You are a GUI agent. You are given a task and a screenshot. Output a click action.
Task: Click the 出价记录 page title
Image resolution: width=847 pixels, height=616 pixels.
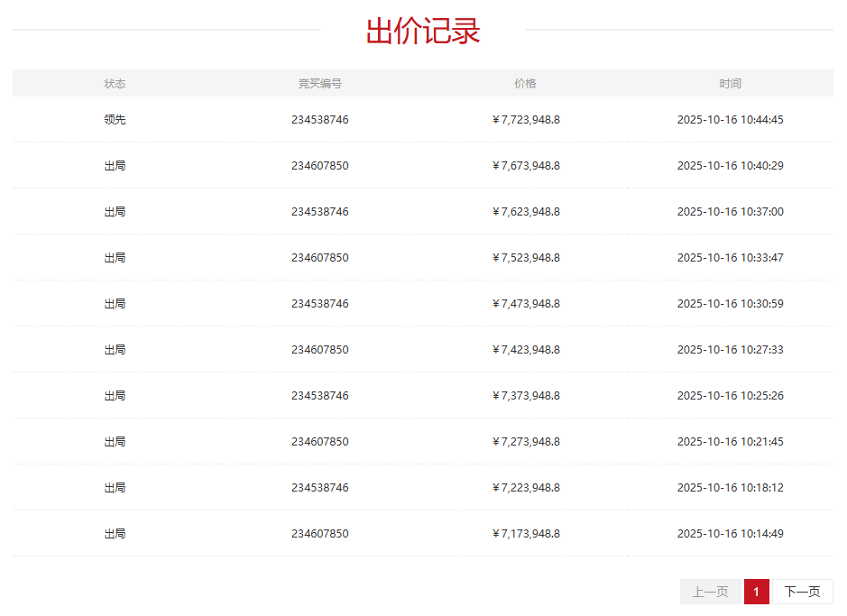pyautogui.click(x=424, y=26)
